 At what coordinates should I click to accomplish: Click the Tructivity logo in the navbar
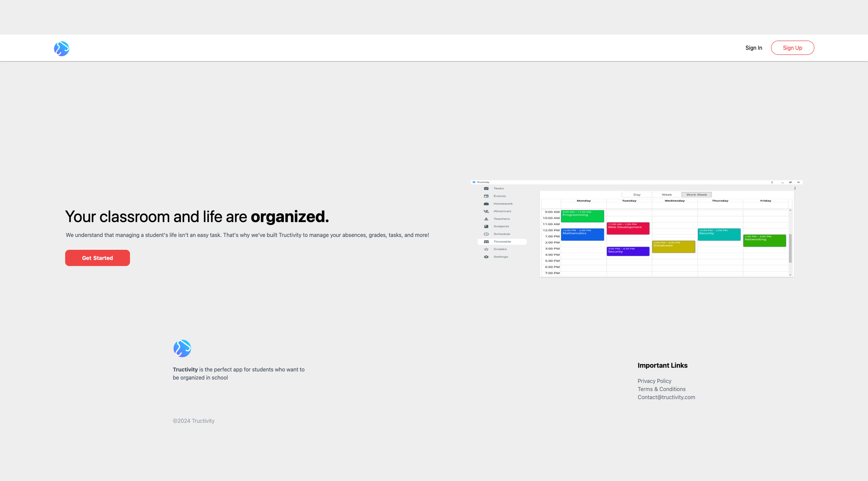point(61,48)
